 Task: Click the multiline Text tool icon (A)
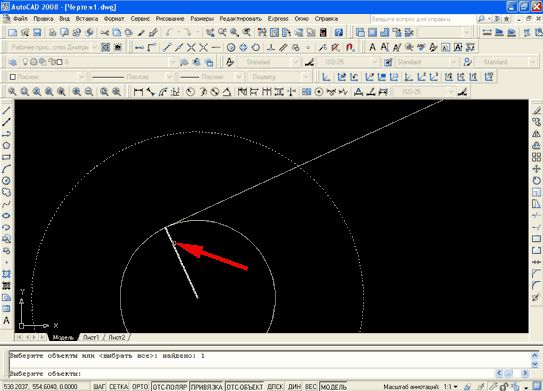click(7, 320)
